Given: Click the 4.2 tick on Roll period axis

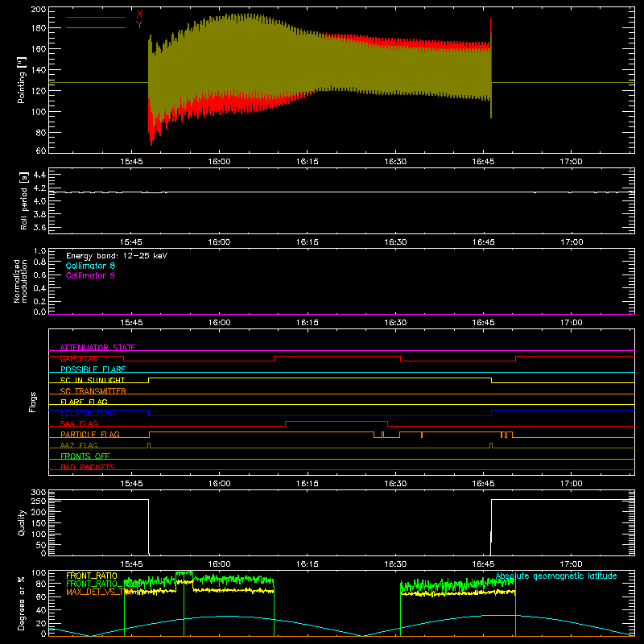Looking at the screenshot, I should coord(39,188).
